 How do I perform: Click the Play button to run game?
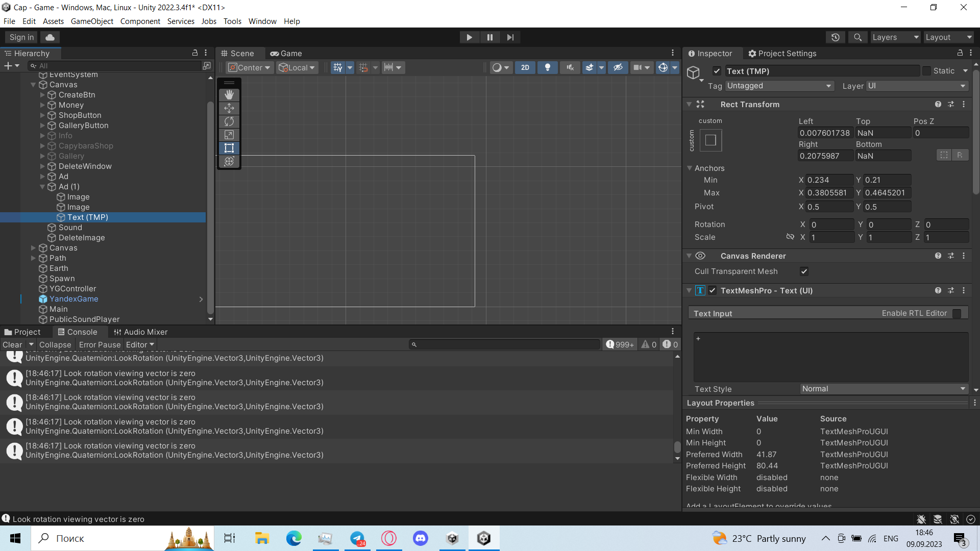469,37
